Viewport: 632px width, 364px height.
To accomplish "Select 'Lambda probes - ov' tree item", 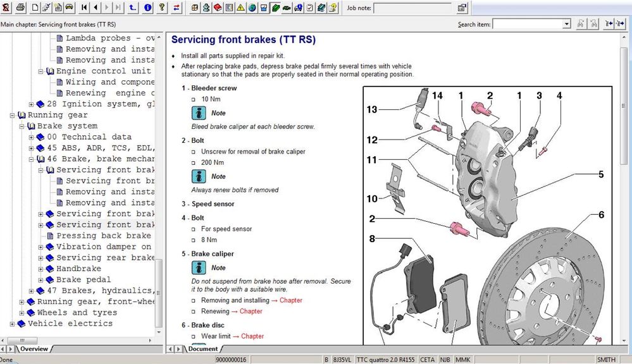I will click(109, 39).
